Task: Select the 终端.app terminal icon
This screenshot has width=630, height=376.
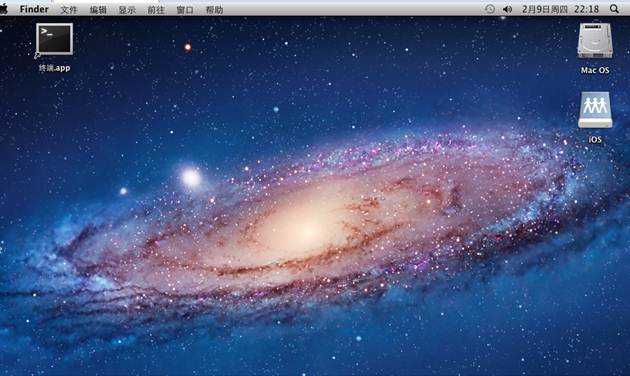Action: point(54,39)
